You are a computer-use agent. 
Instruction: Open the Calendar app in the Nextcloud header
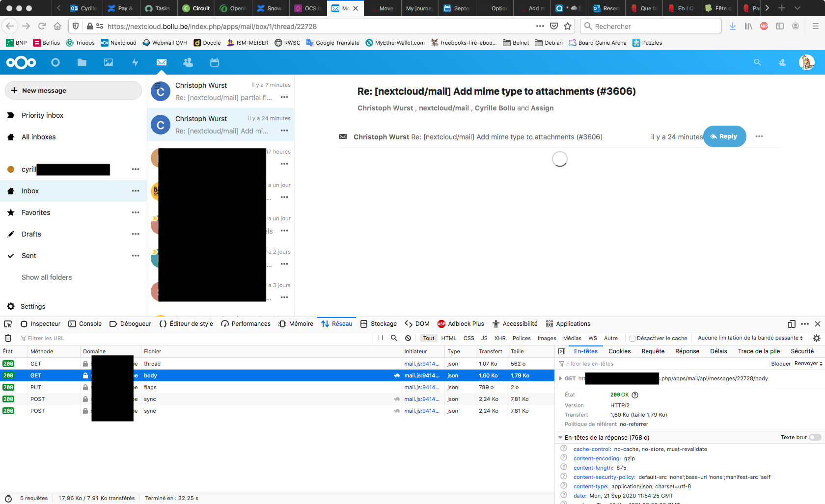214,62
